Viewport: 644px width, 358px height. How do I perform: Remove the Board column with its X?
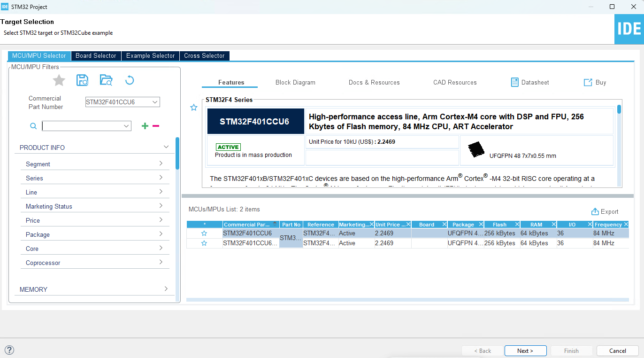pos(444,225)
